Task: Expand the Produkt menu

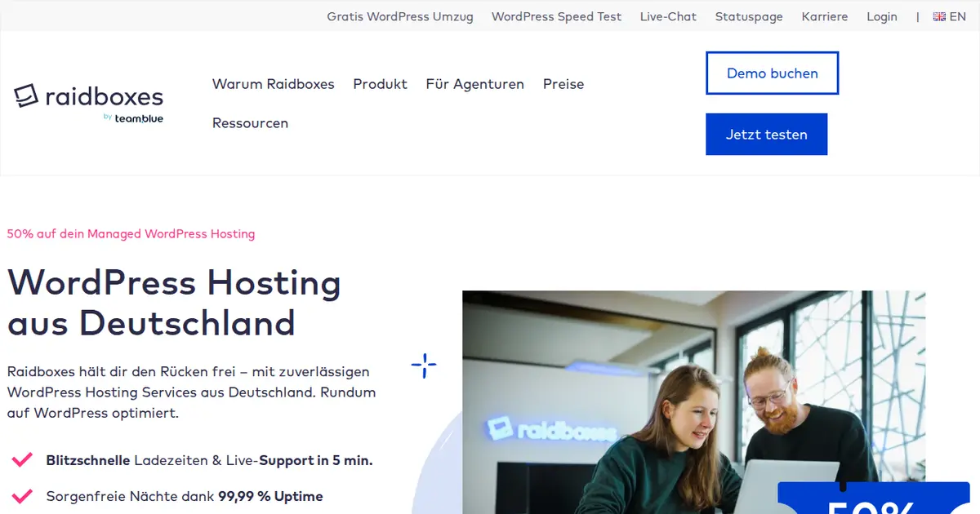Action: click(x=380, y=84)
